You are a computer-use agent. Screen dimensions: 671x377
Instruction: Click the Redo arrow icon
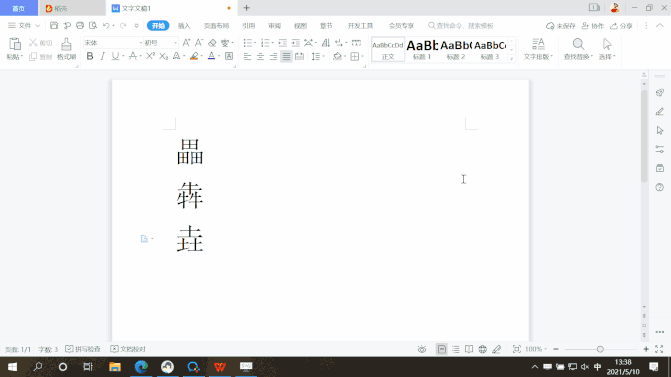pyautogui.click(x=123, y=26)
